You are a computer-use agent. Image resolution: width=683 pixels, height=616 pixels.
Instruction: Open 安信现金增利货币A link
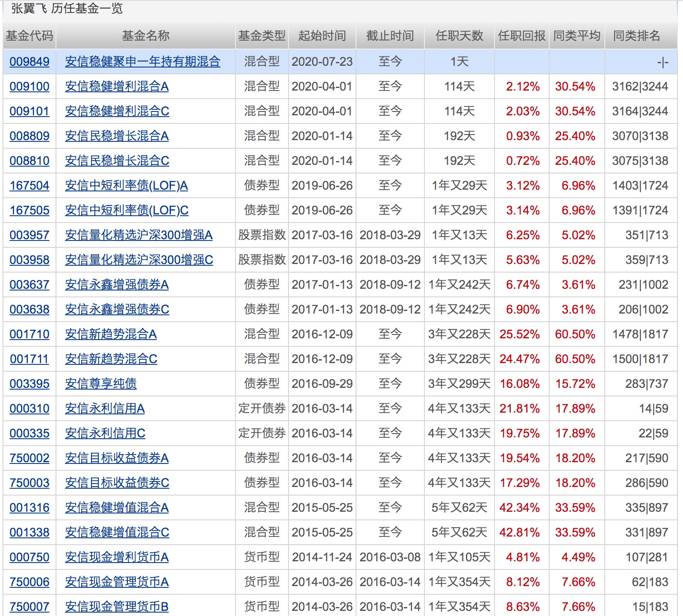tap(117, 557)
